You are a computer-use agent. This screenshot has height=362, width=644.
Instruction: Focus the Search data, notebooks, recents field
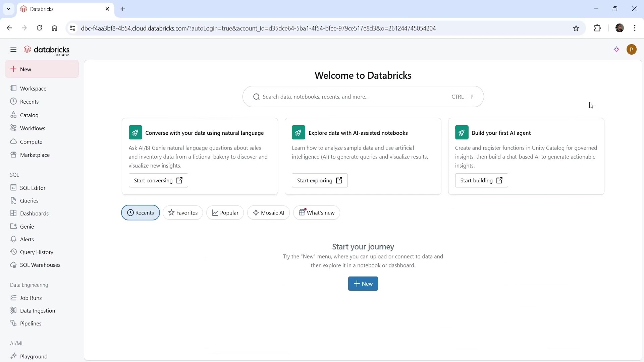click(363, 97)
